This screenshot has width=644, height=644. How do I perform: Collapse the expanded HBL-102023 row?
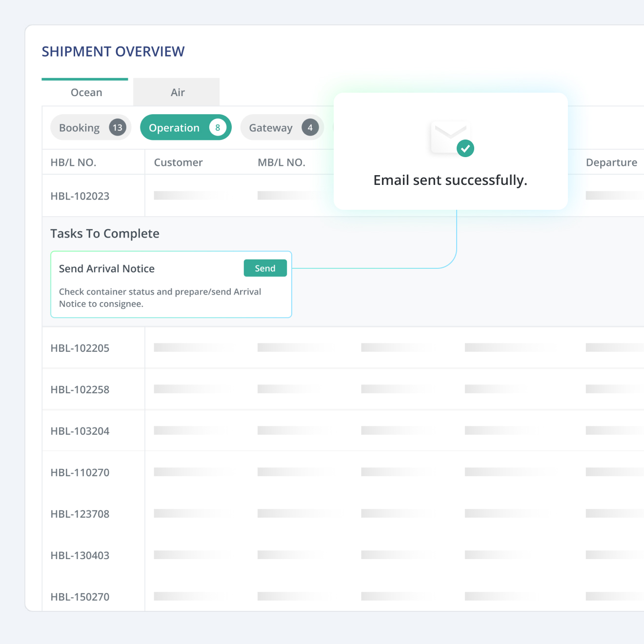(80, 196)
